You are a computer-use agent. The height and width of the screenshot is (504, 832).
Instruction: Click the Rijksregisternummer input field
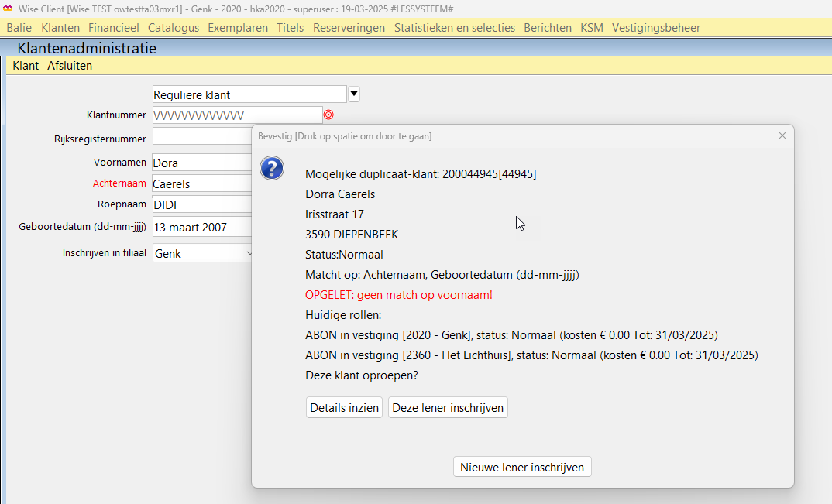202,136
